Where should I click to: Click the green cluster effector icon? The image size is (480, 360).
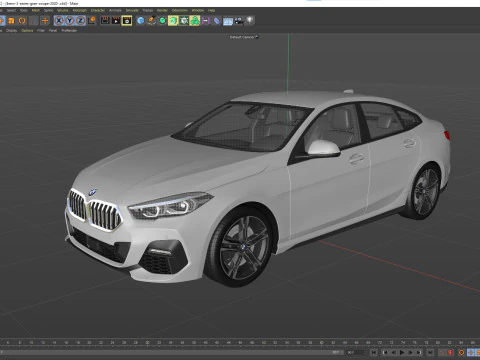pos(195,21)
